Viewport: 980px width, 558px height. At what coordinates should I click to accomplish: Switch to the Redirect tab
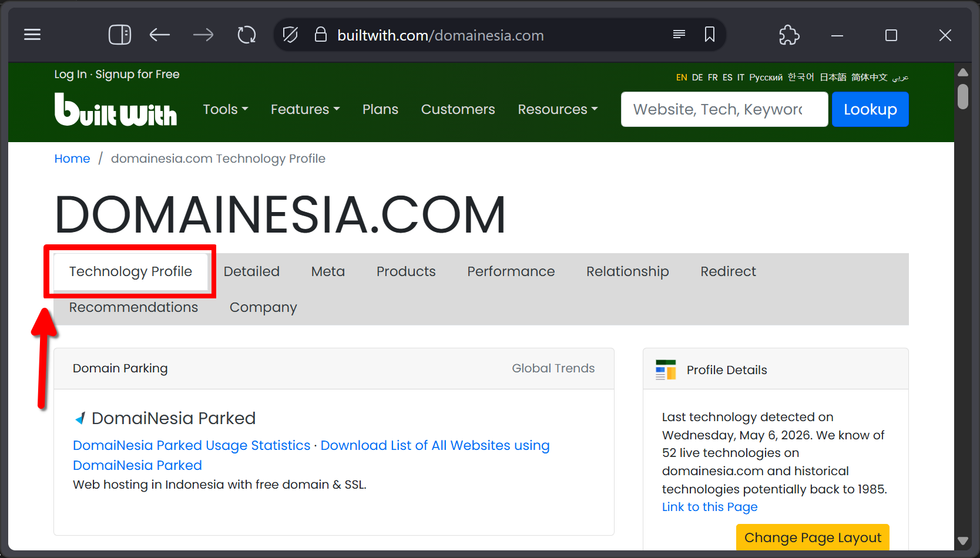(x=728, y=271)
